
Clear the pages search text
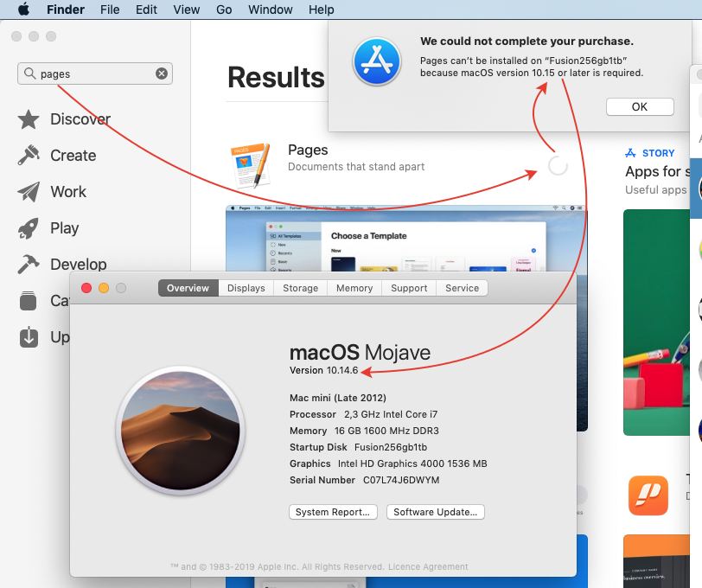(x=162, y=73)
